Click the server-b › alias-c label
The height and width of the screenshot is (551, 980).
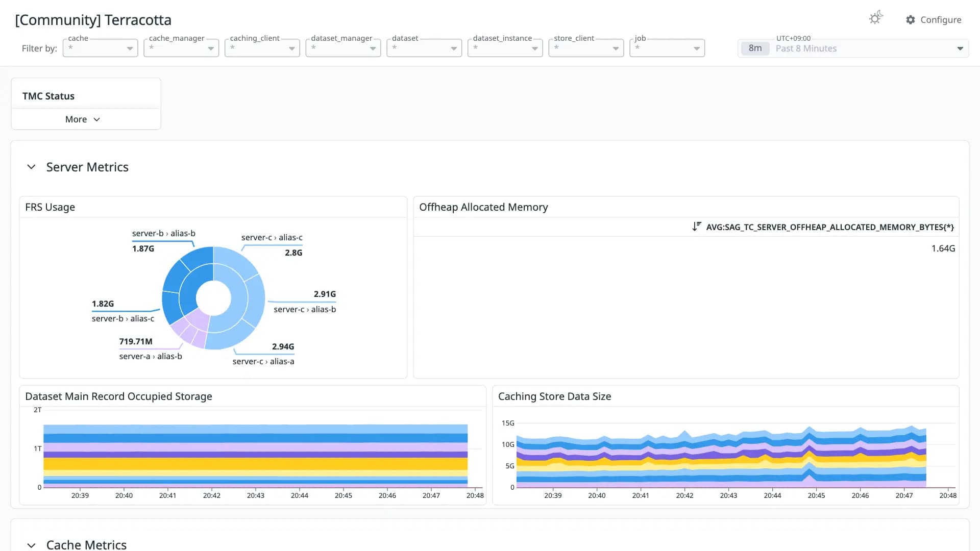pos(123,318)
